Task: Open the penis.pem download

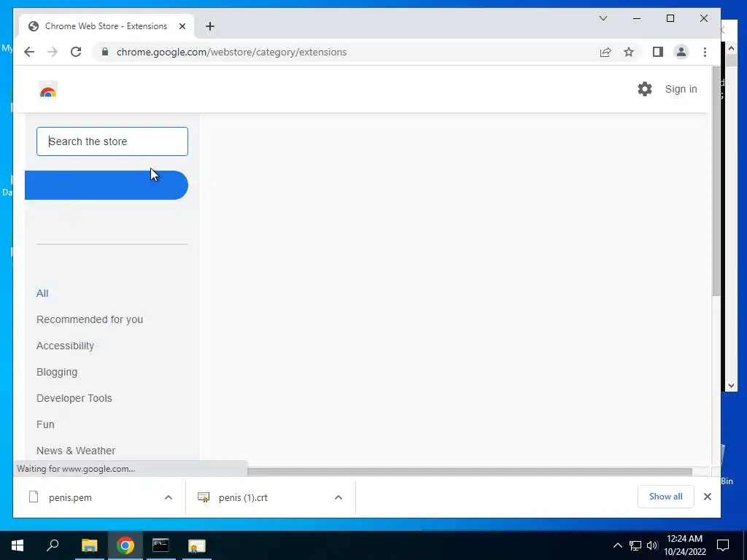Action: (70, 497)
